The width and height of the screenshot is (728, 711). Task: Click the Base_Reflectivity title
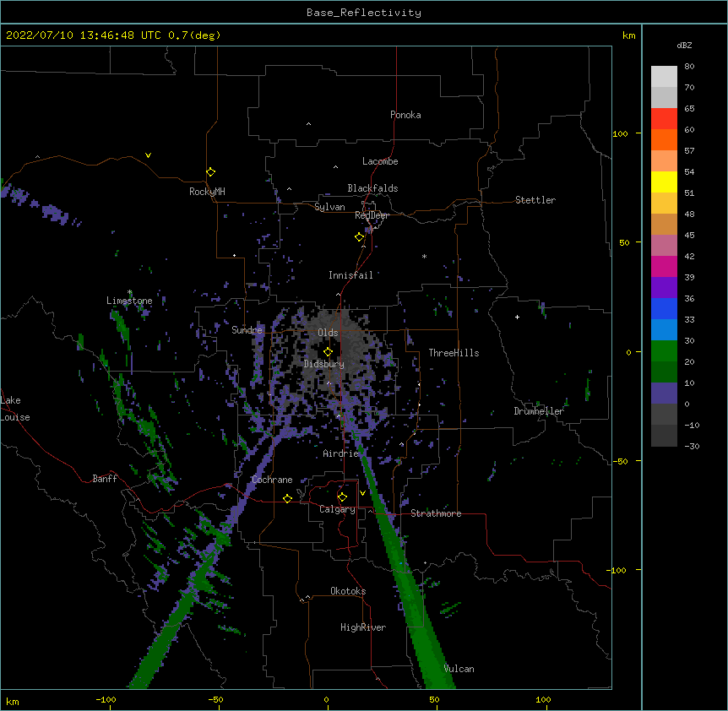pos(364,13)
